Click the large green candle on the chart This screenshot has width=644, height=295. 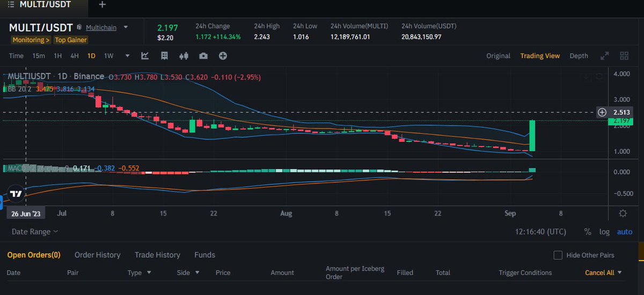pyautogui.click(x=533, y=135)
